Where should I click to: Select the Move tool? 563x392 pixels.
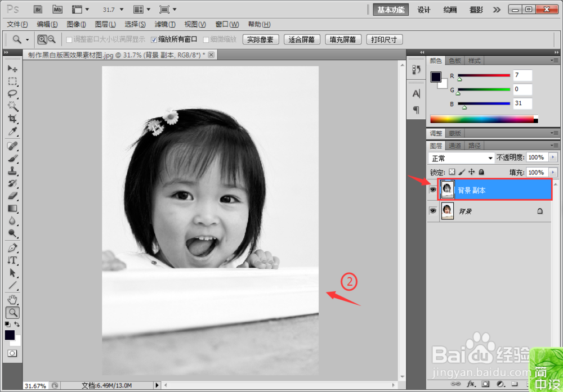(x=12, y=69)
